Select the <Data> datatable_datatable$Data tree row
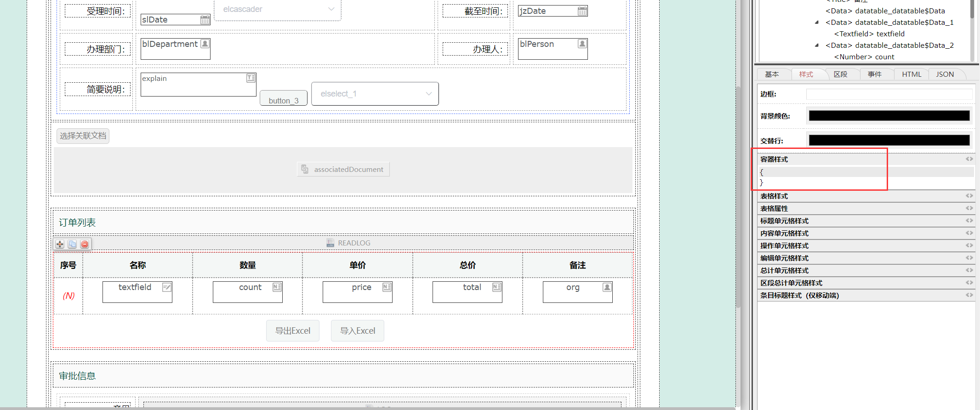Image resolution: width=980 pixels, height=410 pixels. point(885,11)
